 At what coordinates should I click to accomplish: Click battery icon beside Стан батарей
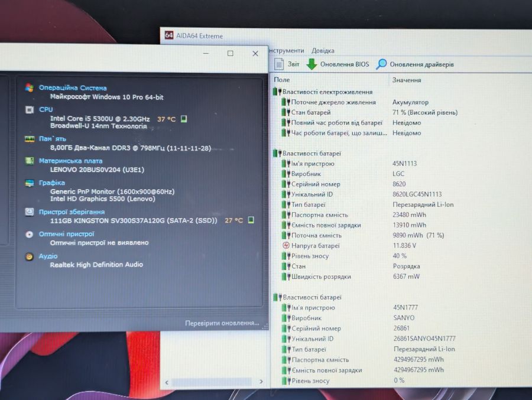click(286, 112)
